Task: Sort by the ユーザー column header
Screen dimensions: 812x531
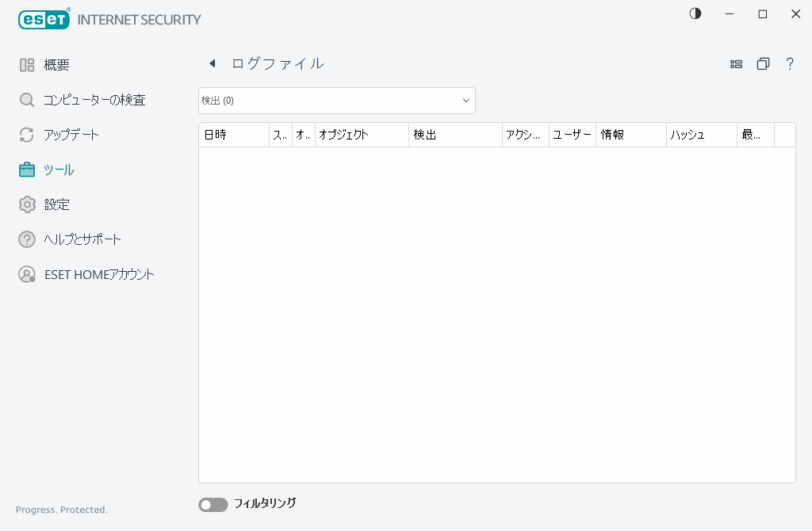Action: coord(571,135)
